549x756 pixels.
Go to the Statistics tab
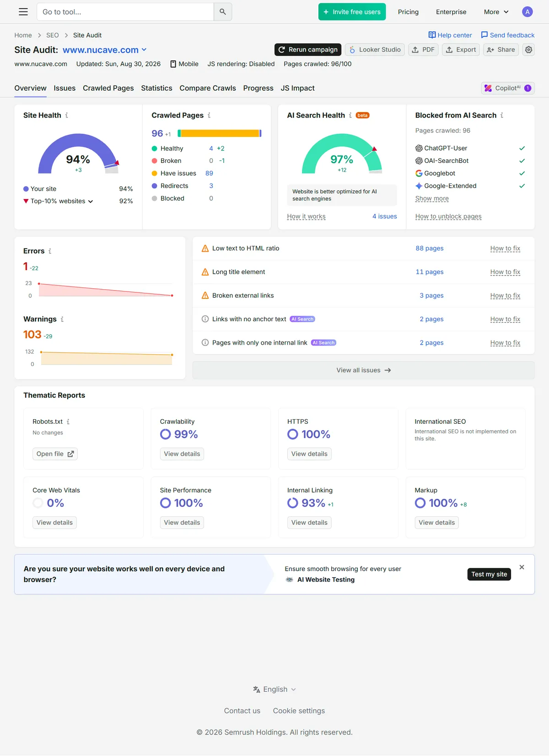click(156, 88)
